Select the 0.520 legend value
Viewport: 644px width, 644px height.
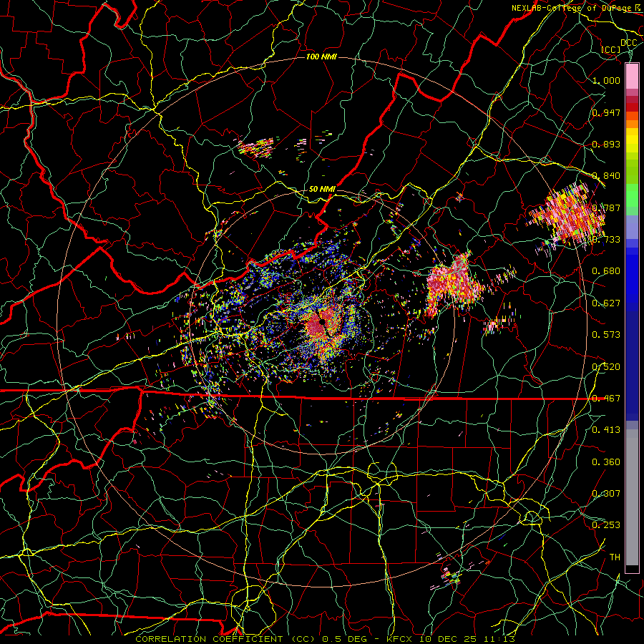click(606, 366)
